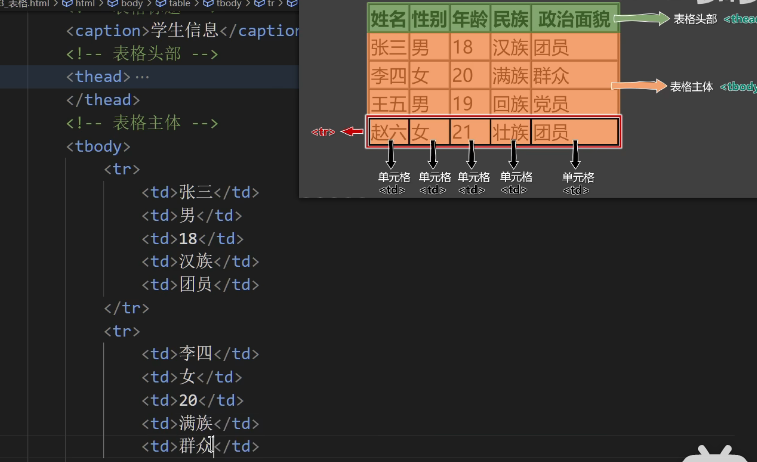Click the 群众 cell in the diagram table
Screen dimensions: 757x462
(x=575, y=75)
